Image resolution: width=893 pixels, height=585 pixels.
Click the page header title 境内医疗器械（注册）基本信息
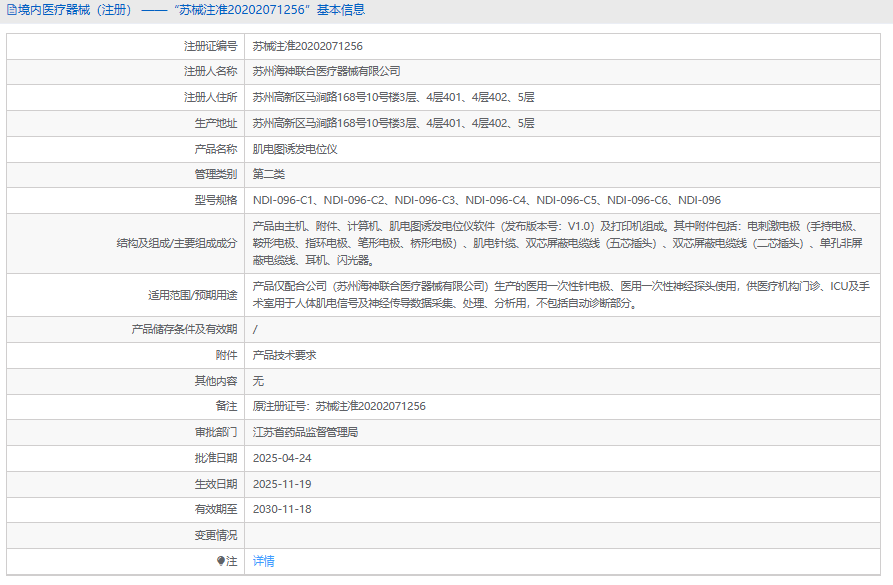pos(191,10)
